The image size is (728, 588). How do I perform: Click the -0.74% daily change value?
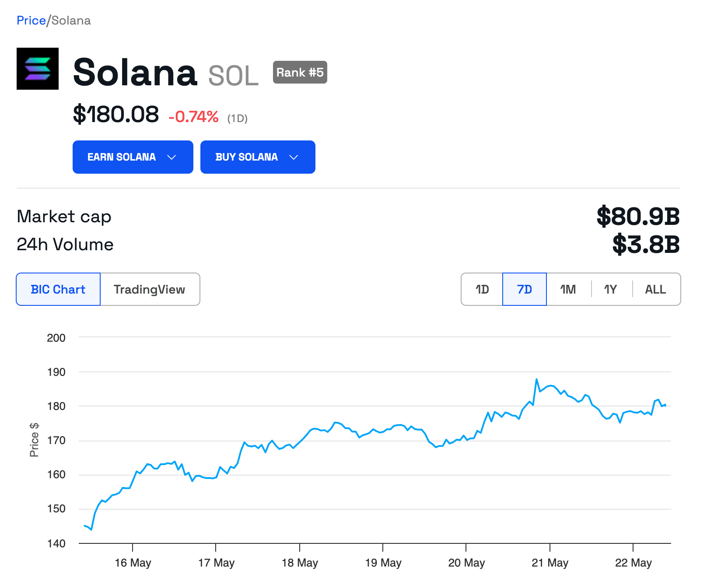click(x=193, y=116)
